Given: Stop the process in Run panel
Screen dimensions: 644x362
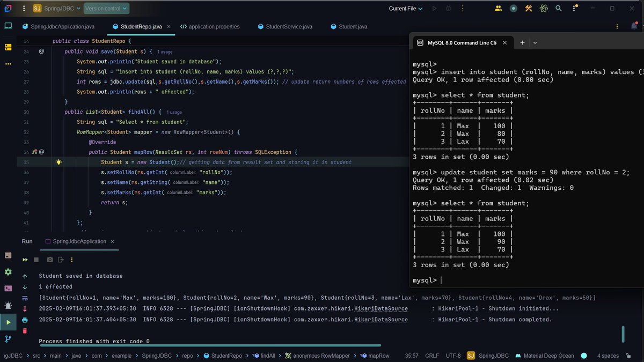Looking at the screenshot, I should coord(36,260).
